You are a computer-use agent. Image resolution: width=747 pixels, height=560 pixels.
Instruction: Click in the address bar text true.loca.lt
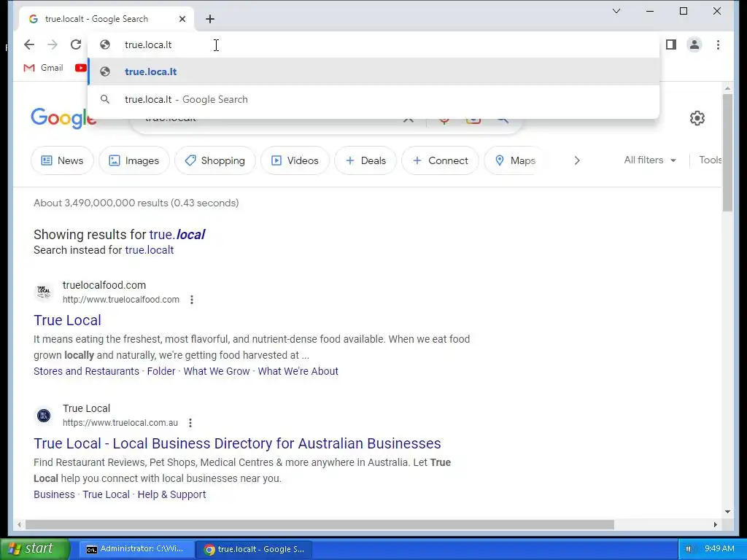tap(148, 44)
